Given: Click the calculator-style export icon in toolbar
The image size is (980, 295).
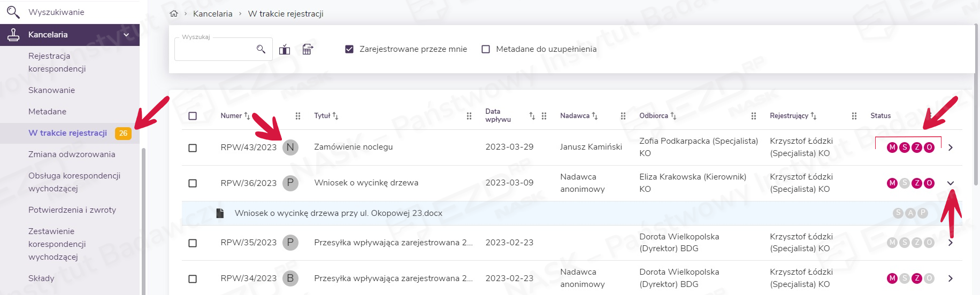Looking at the screenshot, I should tap(308, 50).
